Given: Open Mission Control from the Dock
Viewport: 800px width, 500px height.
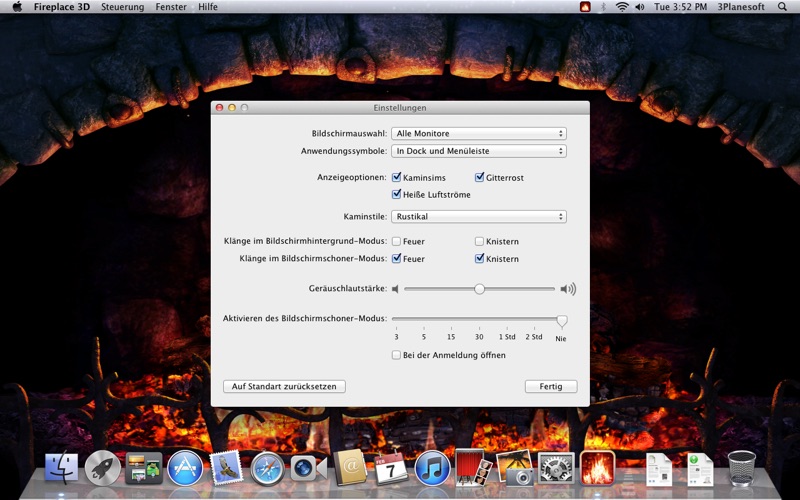Looking at the screenshot, I should (144, 468).
